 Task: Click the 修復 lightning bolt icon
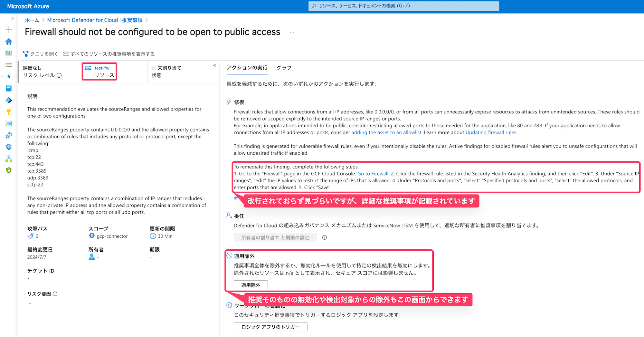229,102
